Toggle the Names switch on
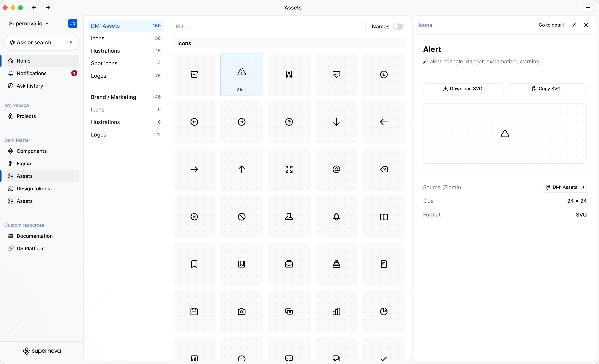The height and width of the screenshot is (364, 599). click(x=398, y=27)
